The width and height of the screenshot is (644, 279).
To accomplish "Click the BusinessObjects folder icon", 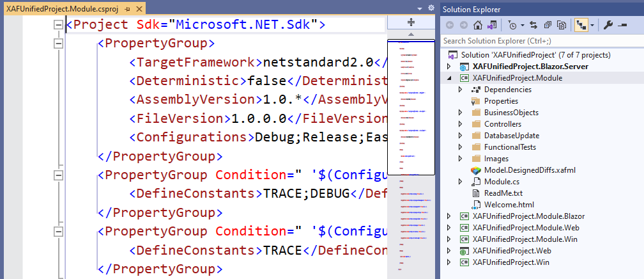I will pos(476,113).
